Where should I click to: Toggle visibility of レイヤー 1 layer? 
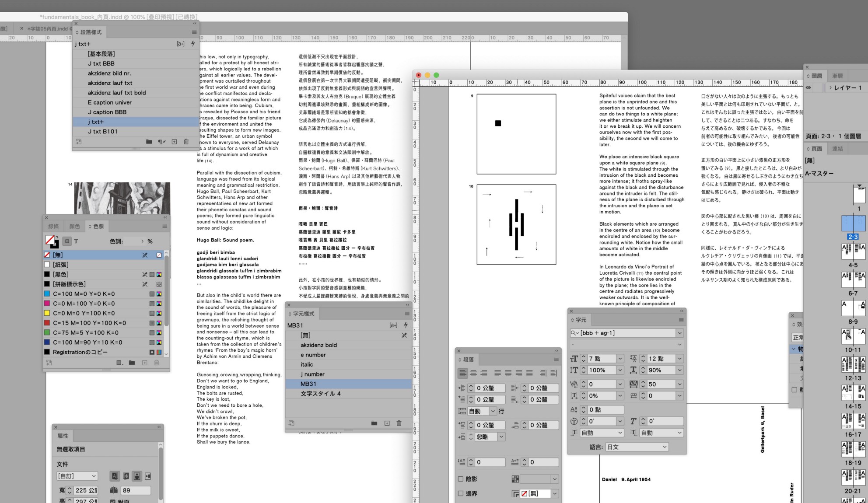tap(808, 88)
